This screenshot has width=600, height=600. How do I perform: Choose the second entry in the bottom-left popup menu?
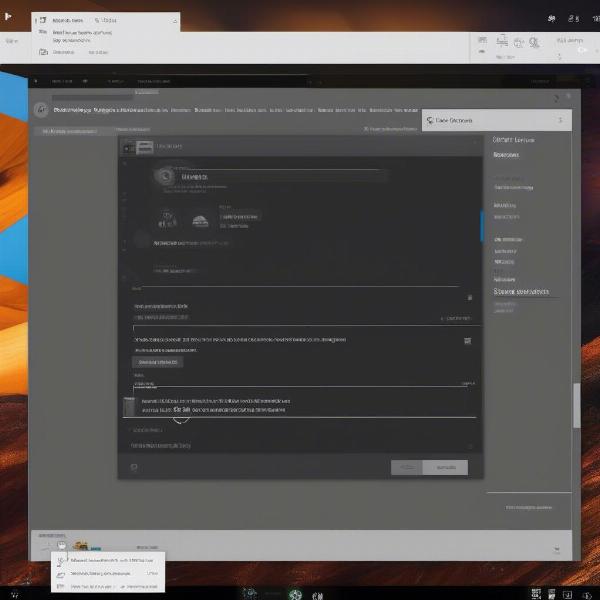108,574
